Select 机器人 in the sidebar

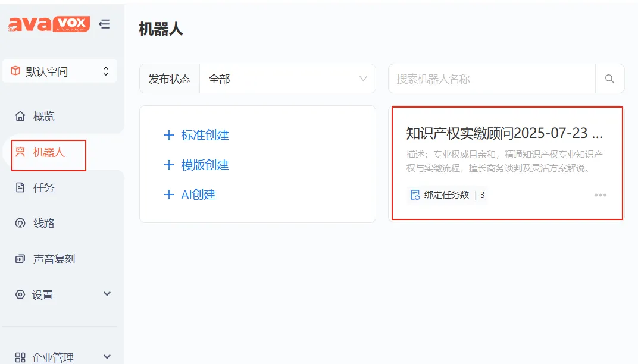[48, 153]
